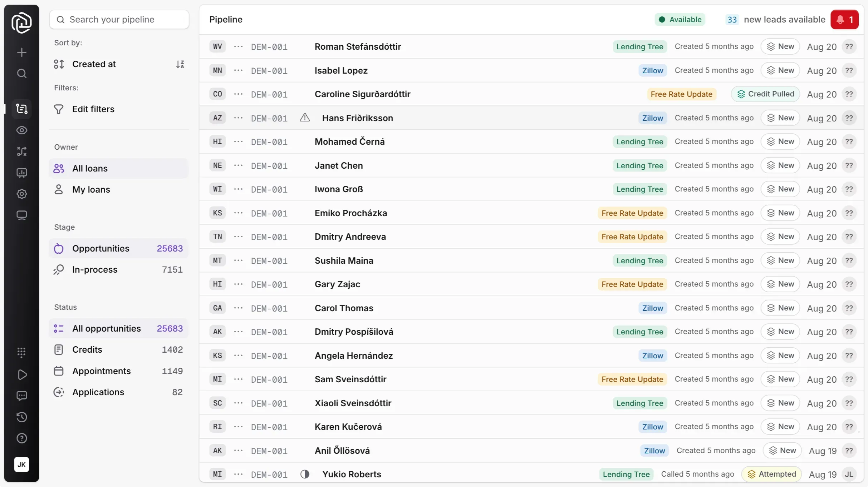Viewport: 868px width, 487px height.
Task: Expand options menu for Roman Stefánsdóttir
Action: coord(238,46)
